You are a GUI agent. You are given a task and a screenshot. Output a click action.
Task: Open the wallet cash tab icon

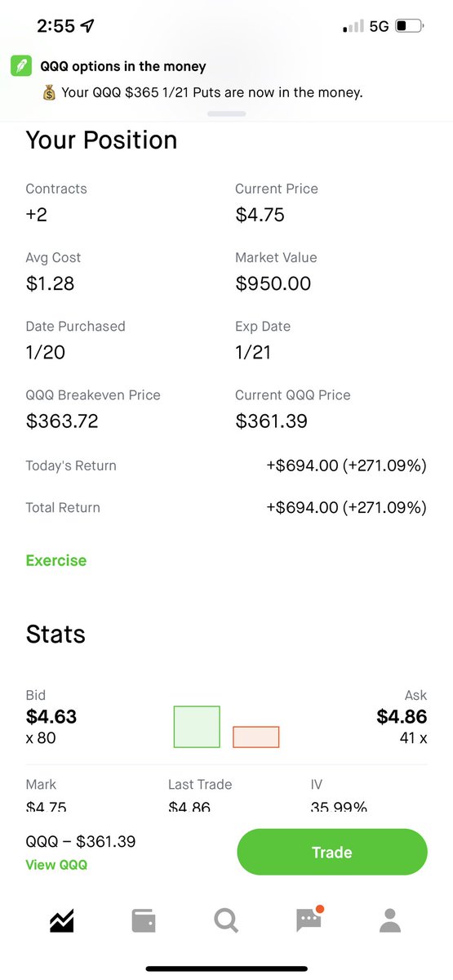[144, 920]
